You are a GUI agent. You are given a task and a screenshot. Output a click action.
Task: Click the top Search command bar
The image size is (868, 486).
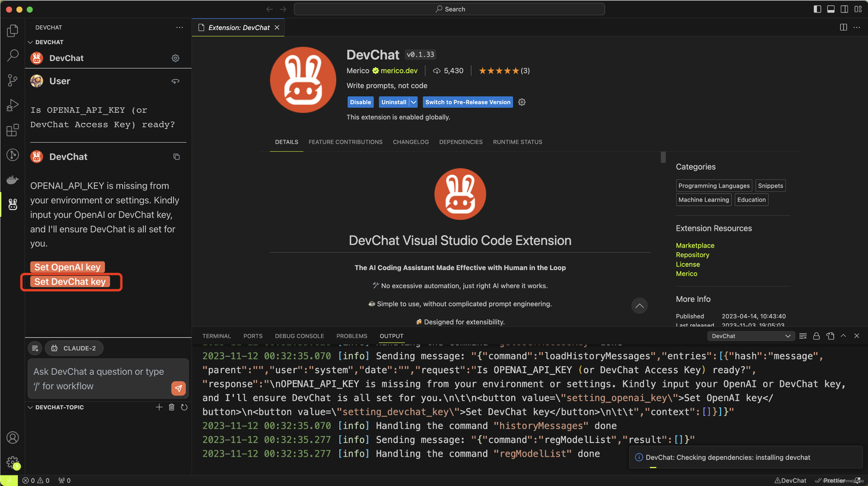point(449,9)
